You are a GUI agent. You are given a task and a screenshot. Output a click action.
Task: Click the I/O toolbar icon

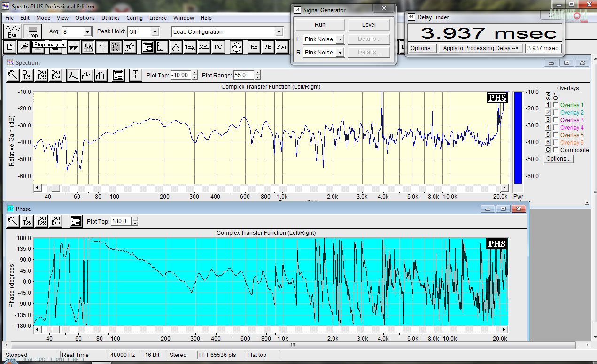219,47
